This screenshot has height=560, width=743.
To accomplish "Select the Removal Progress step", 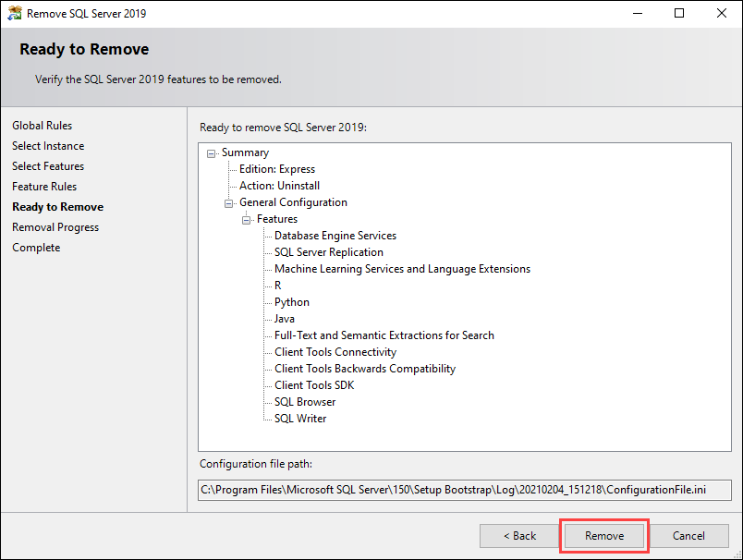I will [x=55, y=227].
